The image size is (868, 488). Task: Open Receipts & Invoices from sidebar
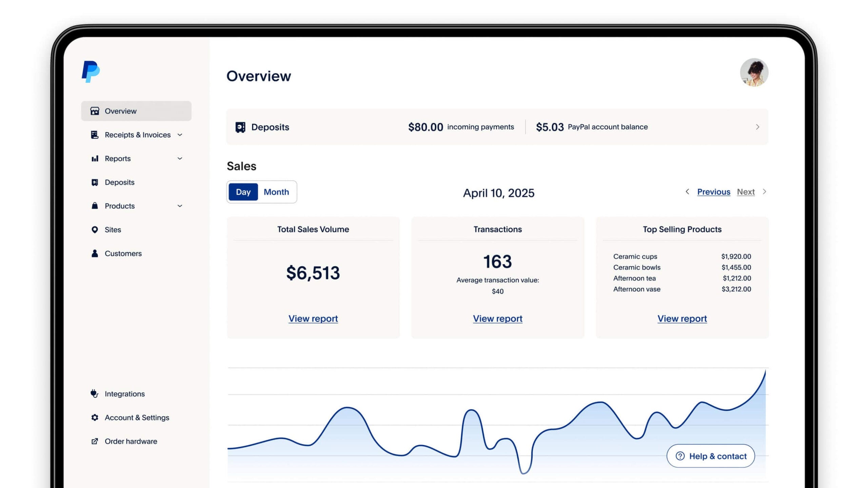click(137, 135)
